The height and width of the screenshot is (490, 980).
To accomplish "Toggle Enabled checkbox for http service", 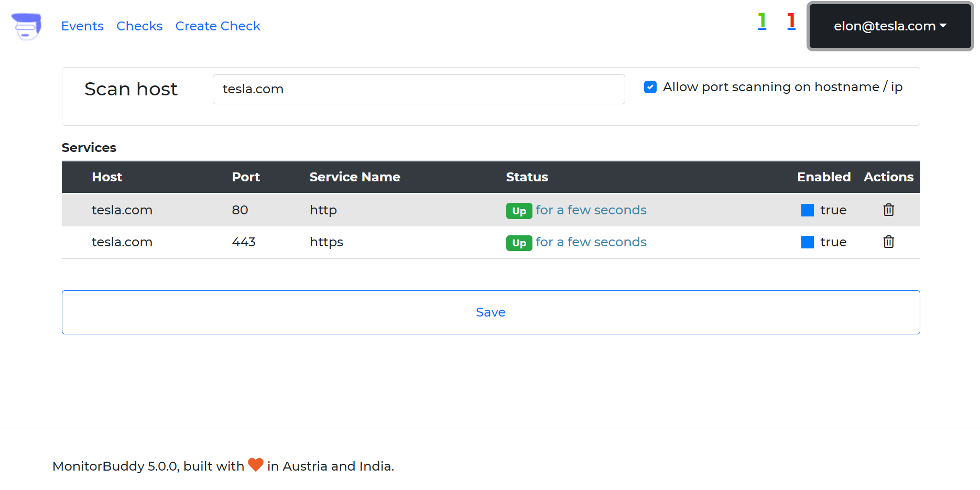I will pos(808,210).
